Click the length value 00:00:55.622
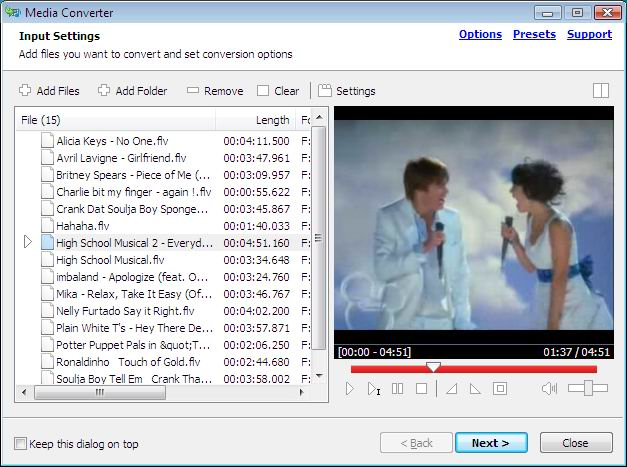Screen dimensions: 627x467 coord(256,192)
